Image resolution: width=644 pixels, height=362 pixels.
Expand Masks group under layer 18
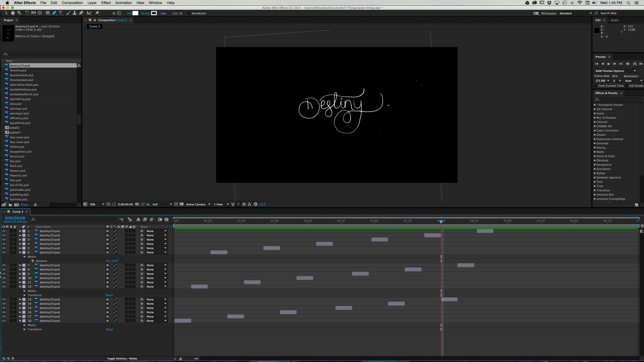[x=25, y=325]
